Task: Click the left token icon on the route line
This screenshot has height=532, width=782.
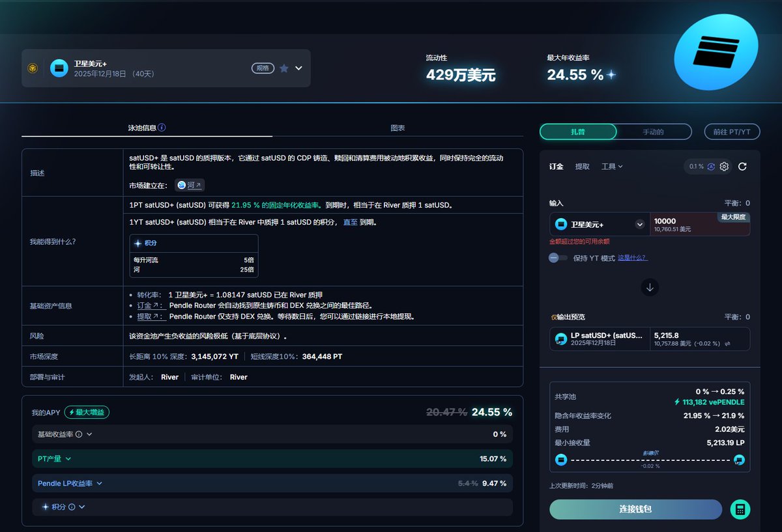Action: coord(561,460)
